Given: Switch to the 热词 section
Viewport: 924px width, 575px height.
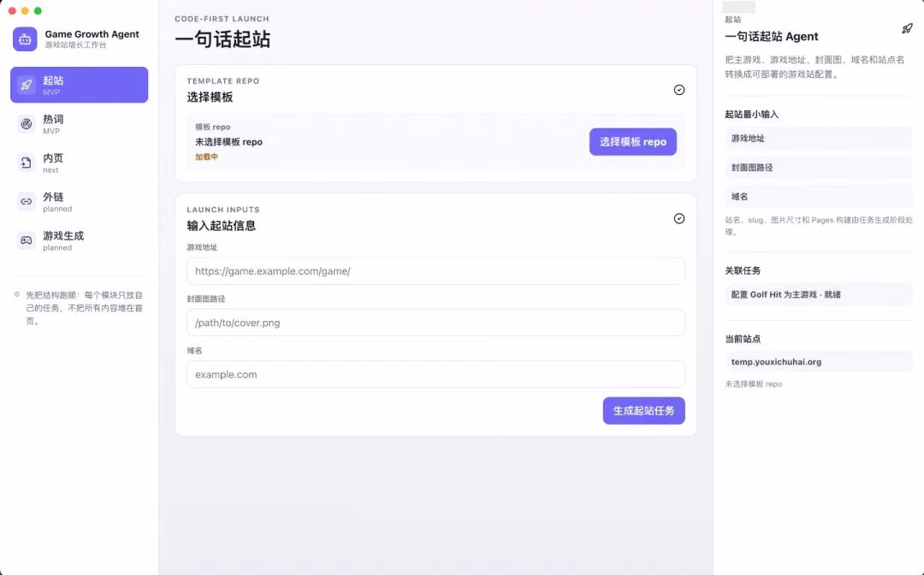Looking at the screenshot, I should pos(79,124).
